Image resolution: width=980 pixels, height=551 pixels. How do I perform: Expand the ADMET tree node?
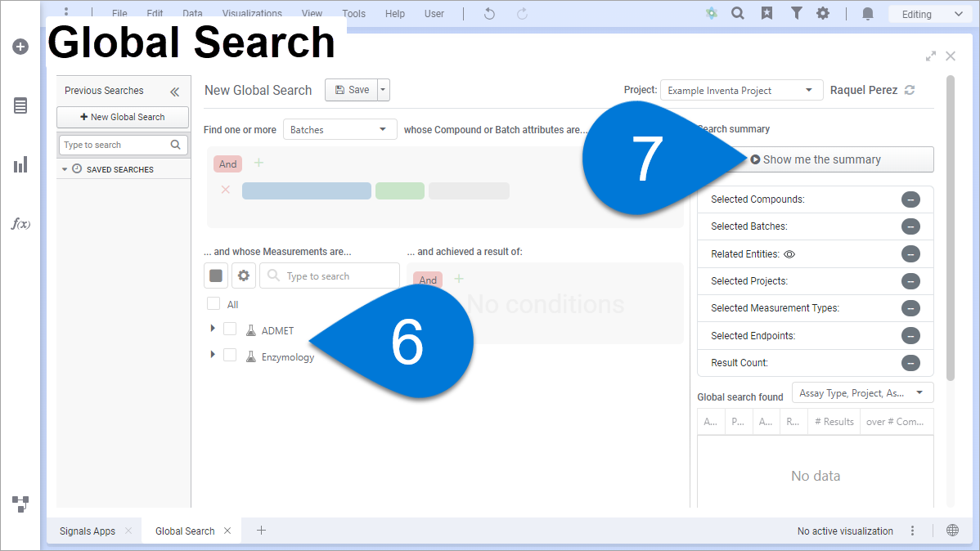click(x=213, y=329)
